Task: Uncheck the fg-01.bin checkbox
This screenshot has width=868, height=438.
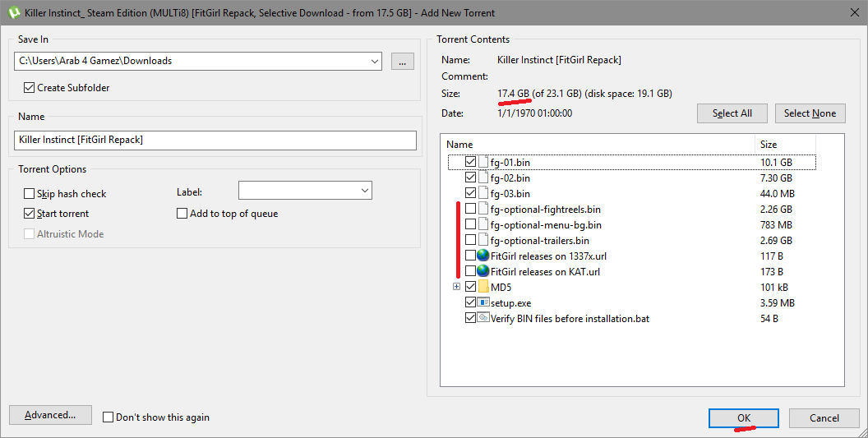Action: click(470, 162)
